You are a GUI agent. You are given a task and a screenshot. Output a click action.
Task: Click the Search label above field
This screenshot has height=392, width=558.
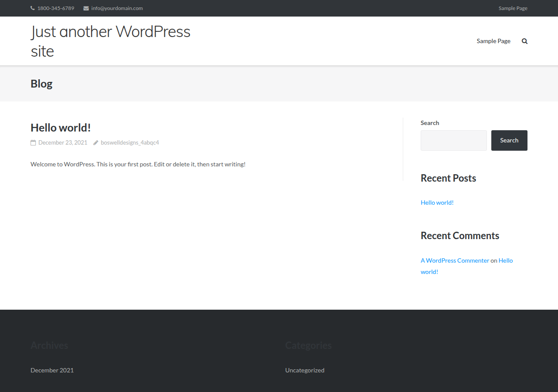(430, 123)
